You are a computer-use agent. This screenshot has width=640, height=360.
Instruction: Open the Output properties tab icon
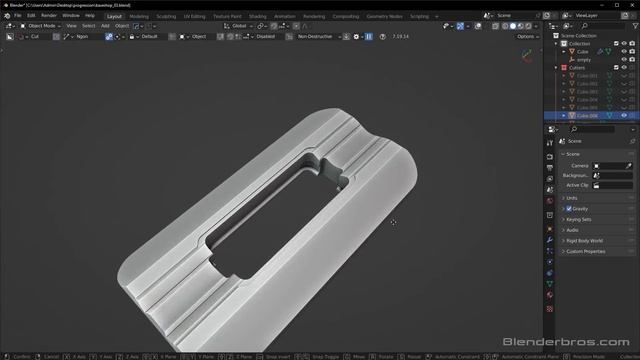point(550,168)
